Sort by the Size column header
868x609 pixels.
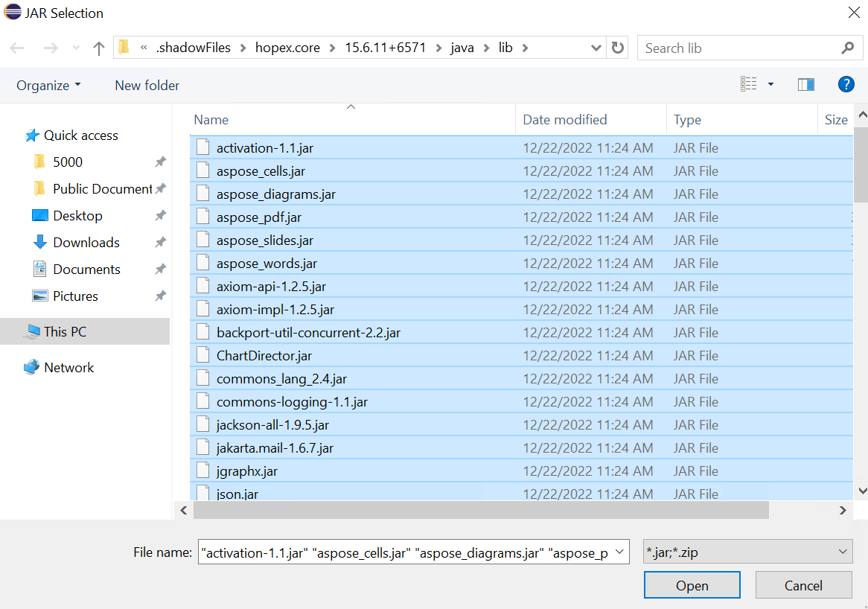(836, 120)
